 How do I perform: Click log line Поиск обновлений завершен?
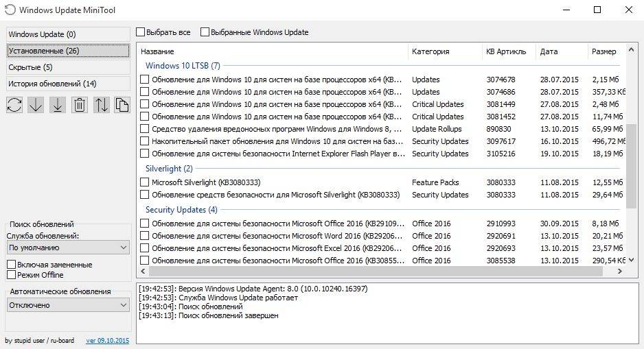coord(229,316)
